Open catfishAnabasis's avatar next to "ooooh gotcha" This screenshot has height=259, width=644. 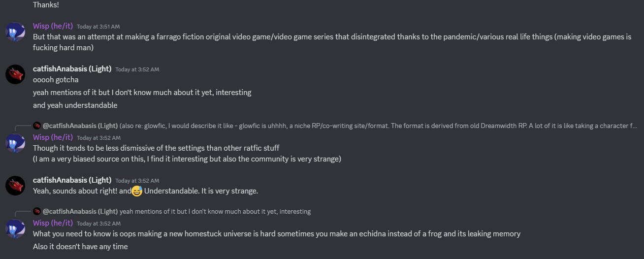pos(15,74)
